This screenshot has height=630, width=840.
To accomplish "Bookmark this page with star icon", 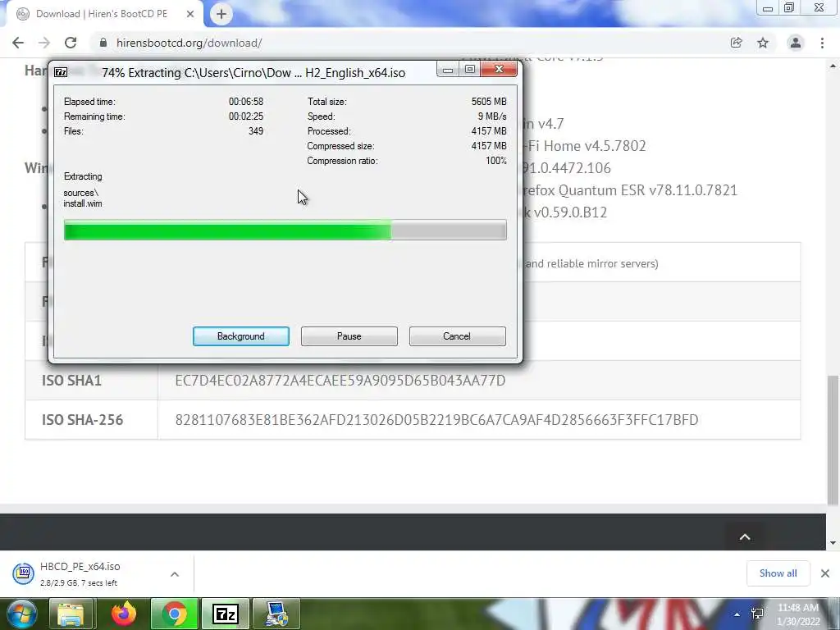I will coord(763,43).
